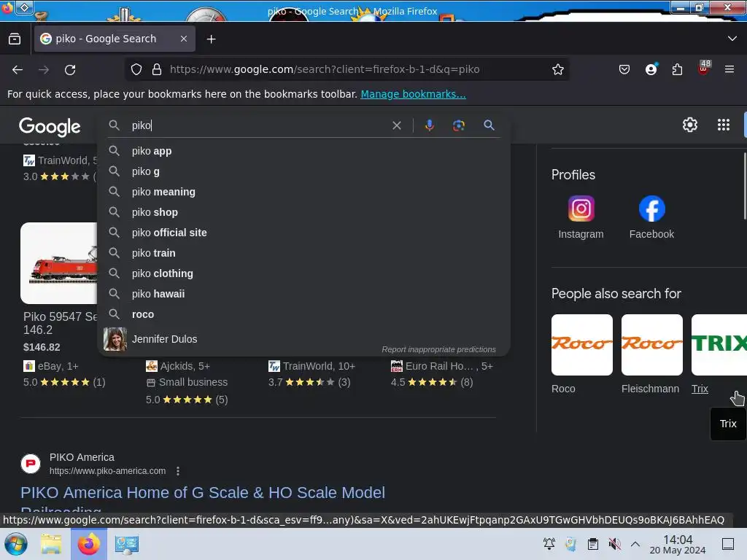Screen dimensions: 747x560
Task: Select suggestion "piko g"
Action: [304, 171]
